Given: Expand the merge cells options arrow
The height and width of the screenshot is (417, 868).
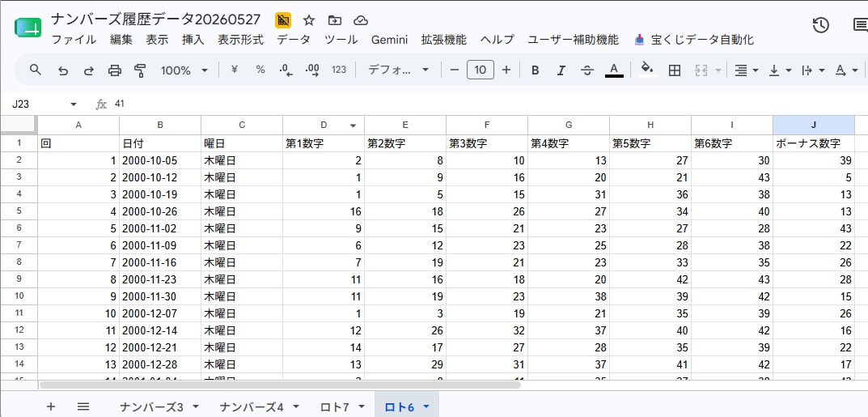Looking at the screenshot, I should tap(718, 70).
